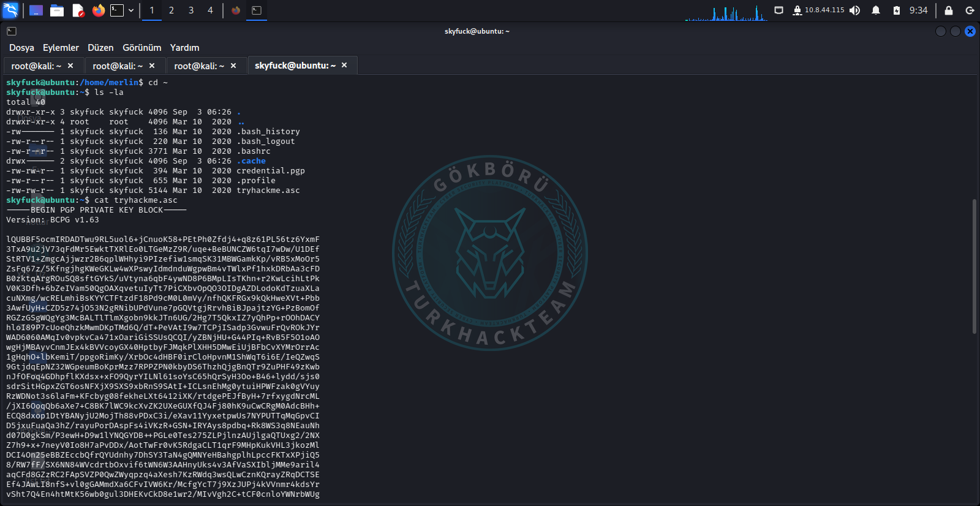Switch to workspace 3

191,10
